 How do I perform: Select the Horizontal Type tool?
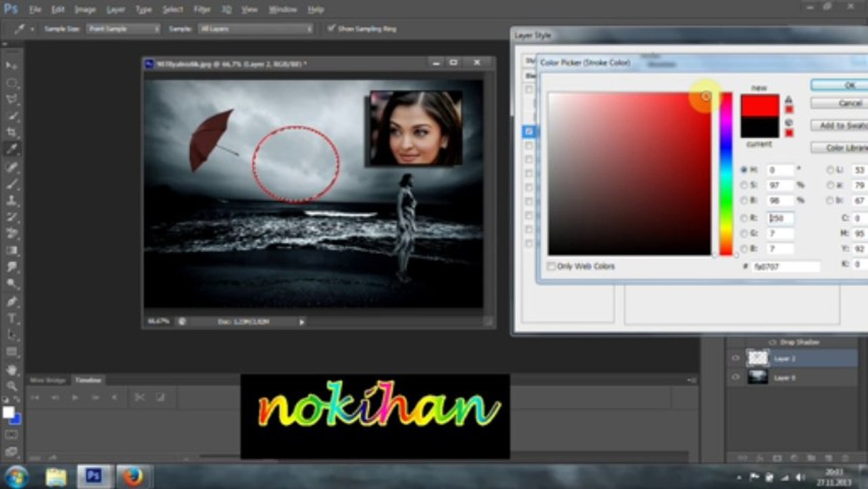pos(12,318)
